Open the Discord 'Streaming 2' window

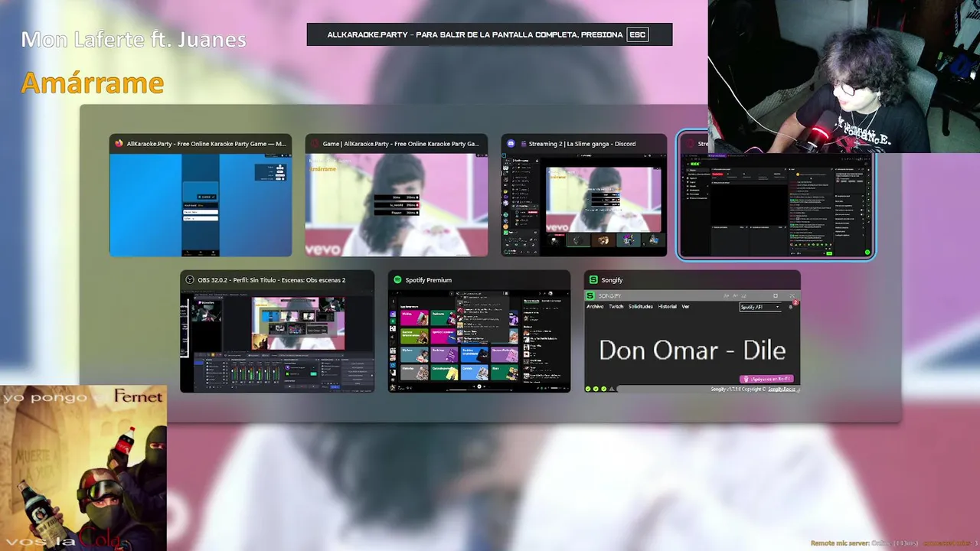584,196
